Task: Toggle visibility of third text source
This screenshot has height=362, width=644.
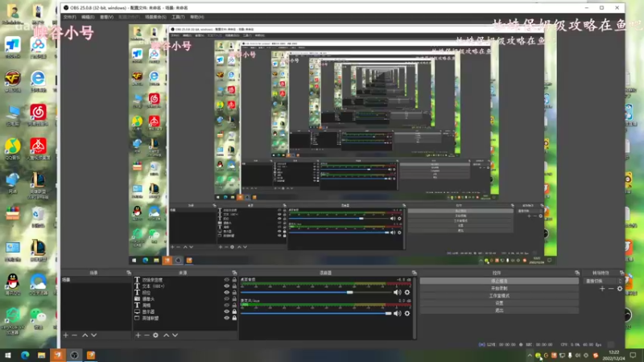Action: pyautogui.click(x=226, y=292)
